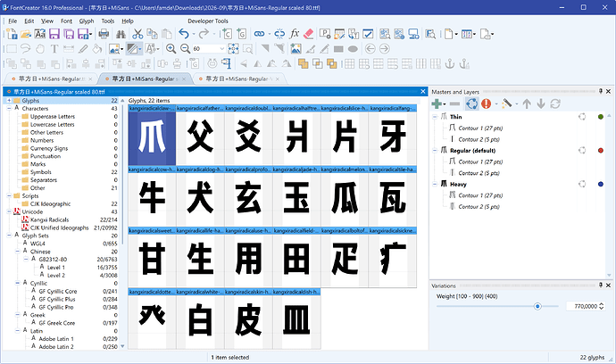Toggle the green dot for Thin master

600,117
